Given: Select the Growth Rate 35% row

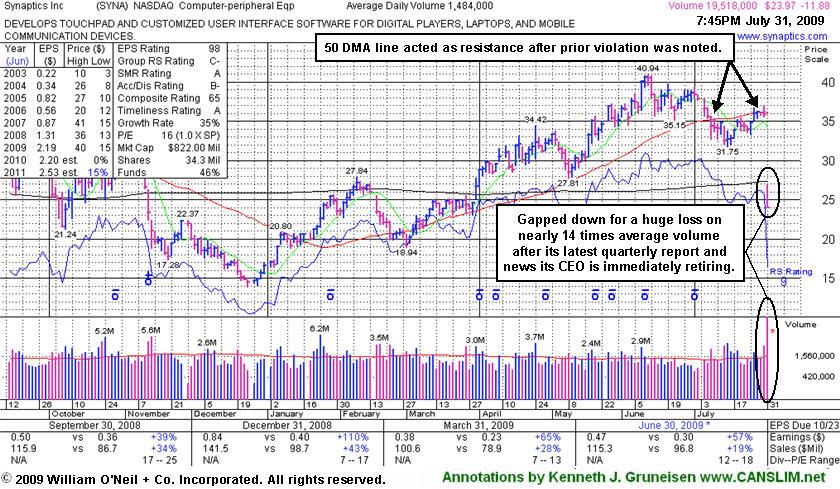Looking at the screenshot, I should [168, 123].
